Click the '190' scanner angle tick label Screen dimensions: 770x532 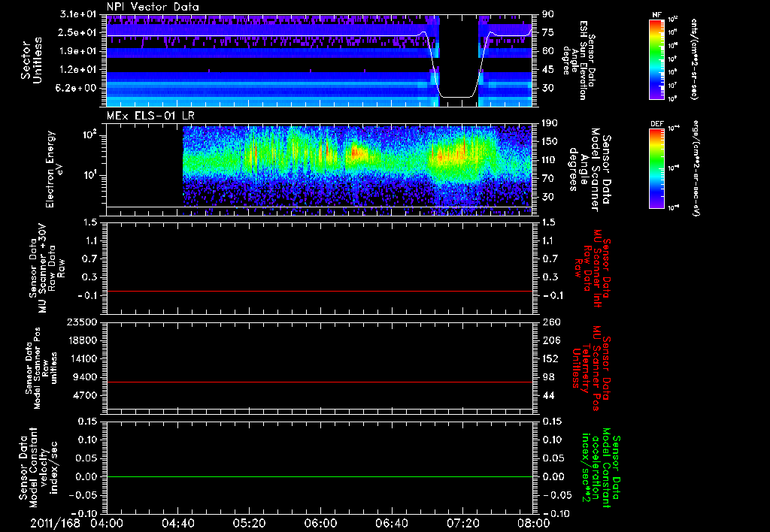(550, 123)
